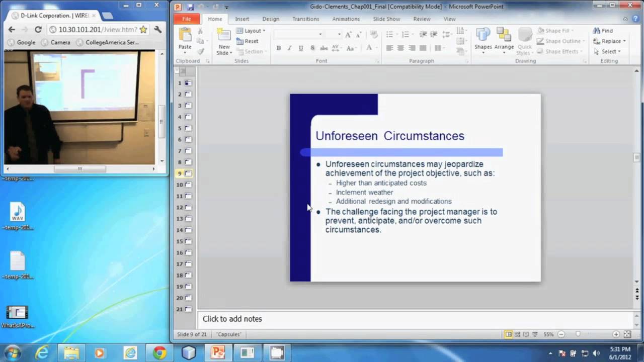
Task: Open the Shapes gallery
Action: [483, 39]
